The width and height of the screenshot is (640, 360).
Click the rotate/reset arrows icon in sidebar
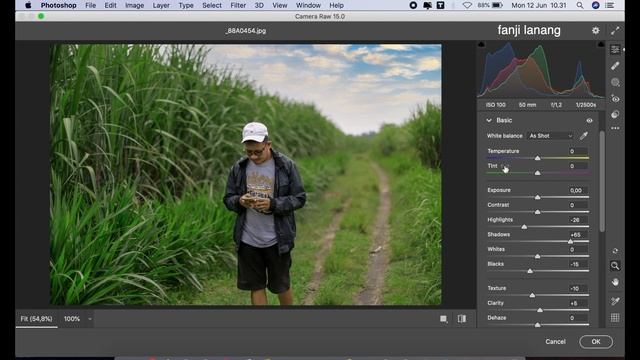click(x=615, y=251)
